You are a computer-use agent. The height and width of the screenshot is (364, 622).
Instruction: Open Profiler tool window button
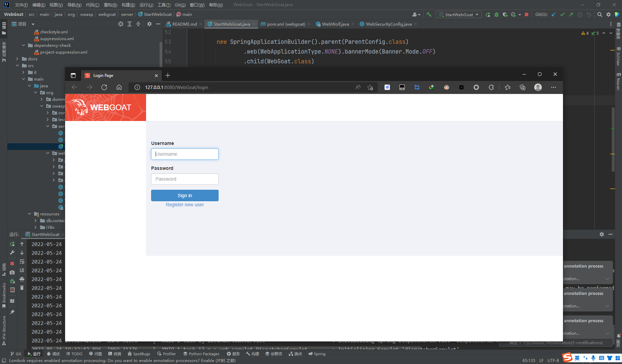[x=166, y=354]
